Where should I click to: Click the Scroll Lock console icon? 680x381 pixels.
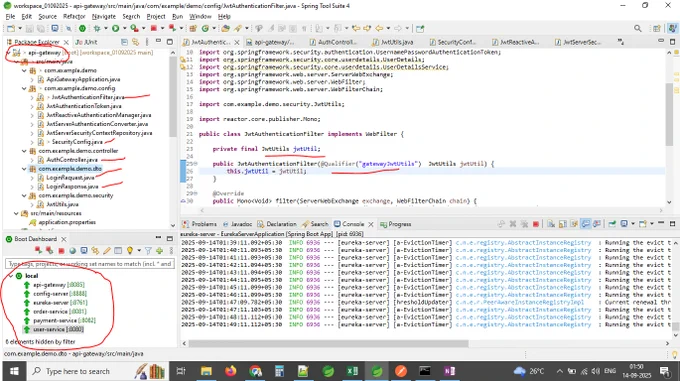(562, 224)
